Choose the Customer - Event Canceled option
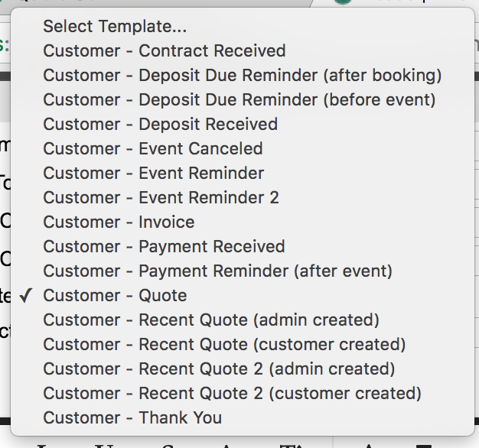This screenshot has width=479, height=448. [x=152, y=149]
